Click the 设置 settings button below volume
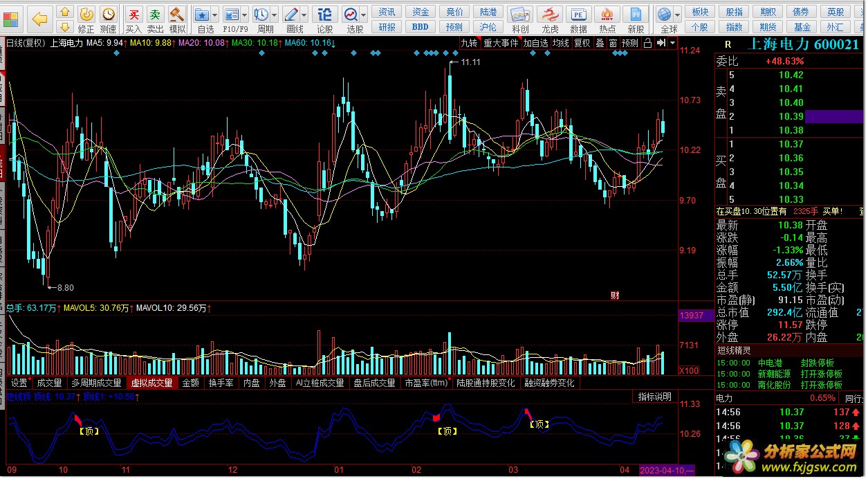Image resolution: width=868 pixels, height=479 pixels. 19,383
